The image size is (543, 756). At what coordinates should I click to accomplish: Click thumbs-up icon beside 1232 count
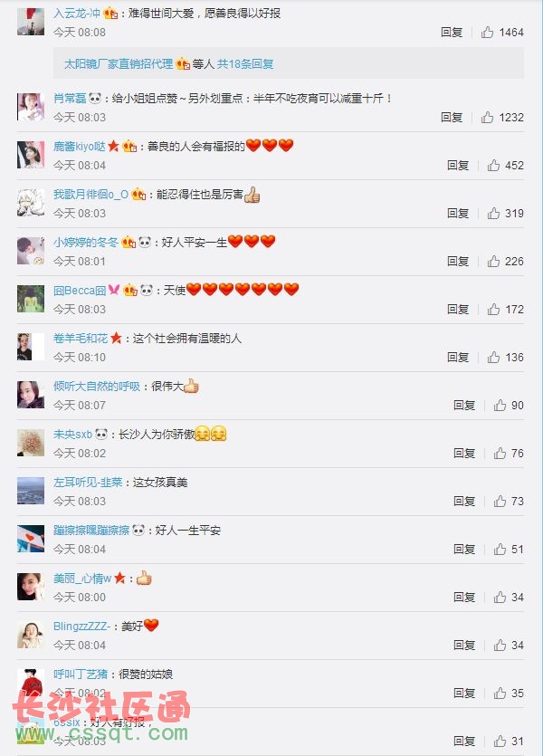pos(487,117)
